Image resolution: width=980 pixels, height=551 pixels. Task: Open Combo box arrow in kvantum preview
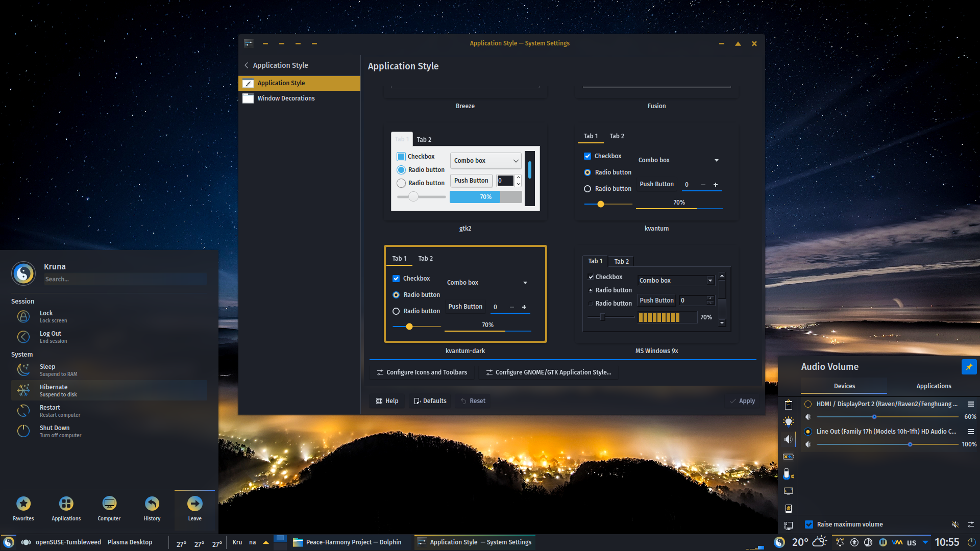pos(717,160)
